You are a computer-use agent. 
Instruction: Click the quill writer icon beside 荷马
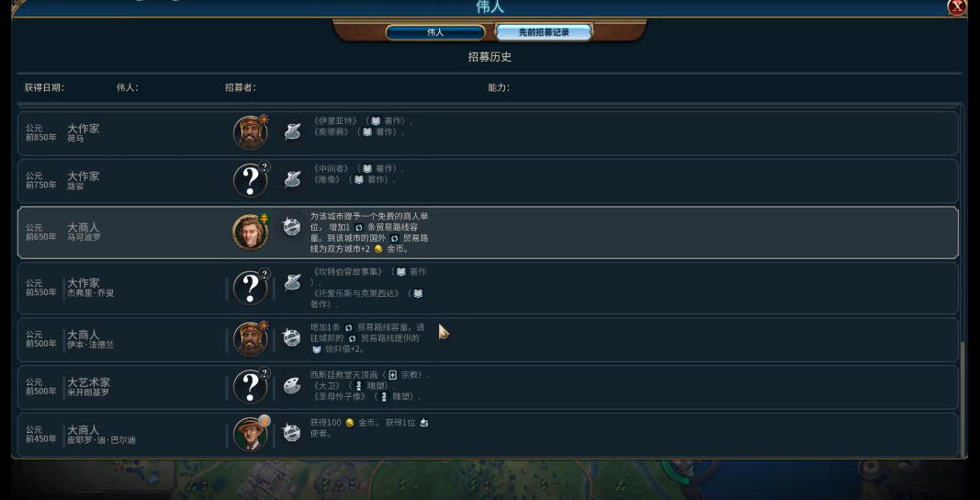pos(291,131)
